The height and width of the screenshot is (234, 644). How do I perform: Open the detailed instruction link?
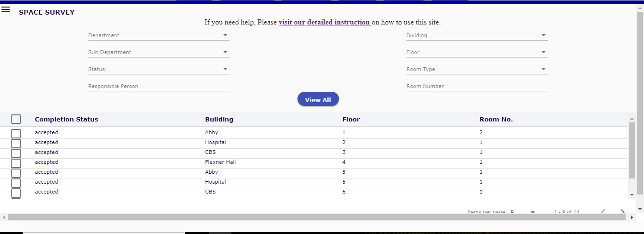coord(324,22)
